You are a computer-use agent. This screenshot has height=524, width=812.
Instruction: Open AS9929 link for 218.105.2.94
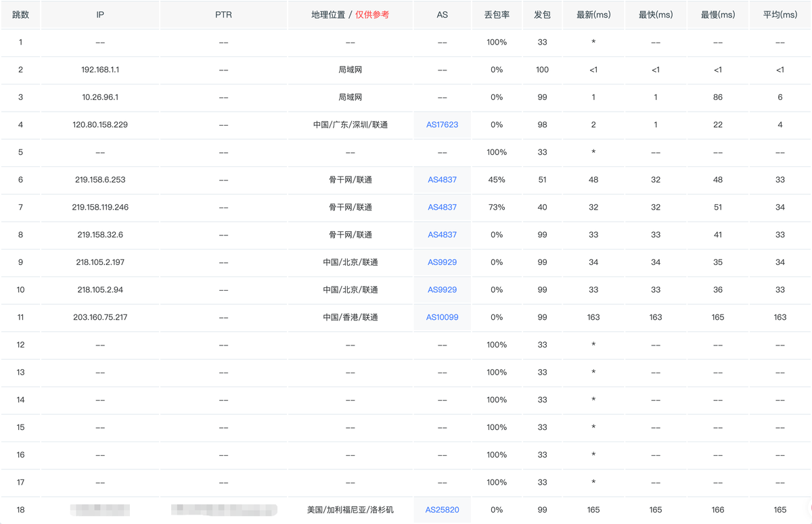442,289
